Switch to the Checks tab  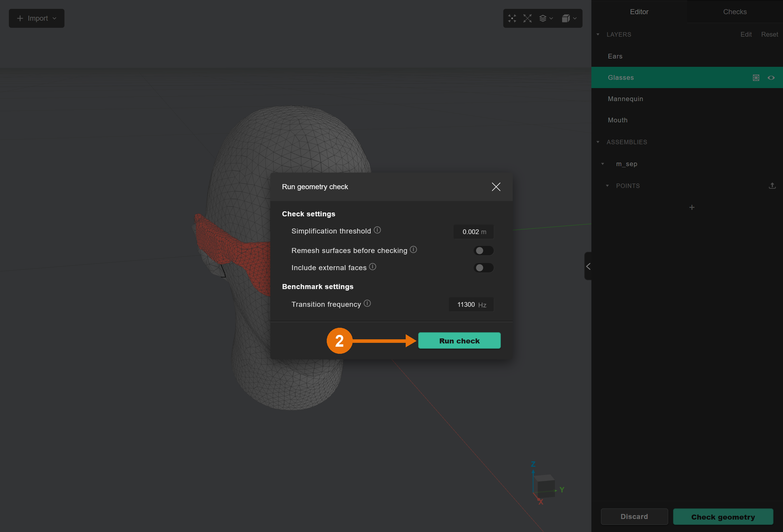click(735, 12)
